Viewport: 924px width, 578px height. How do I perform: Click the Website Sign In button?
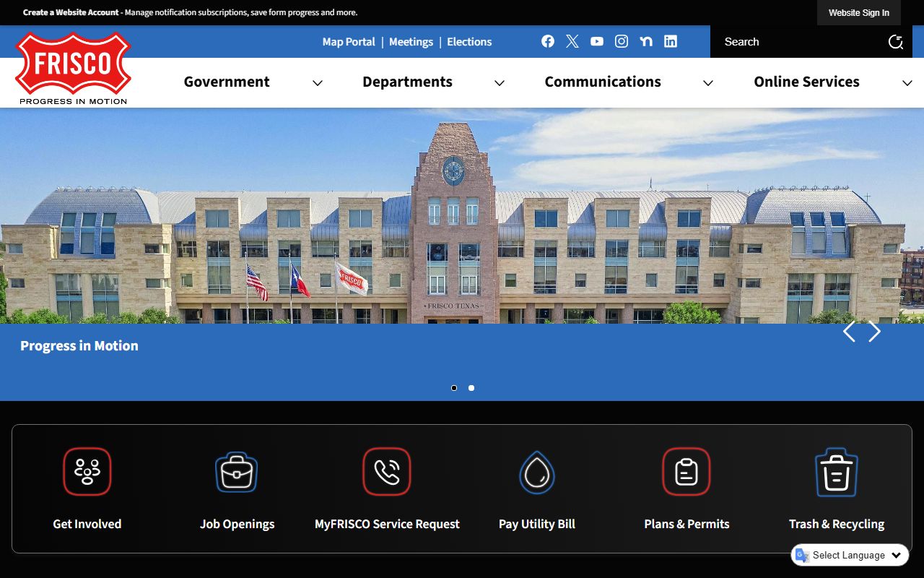point(858,12)
